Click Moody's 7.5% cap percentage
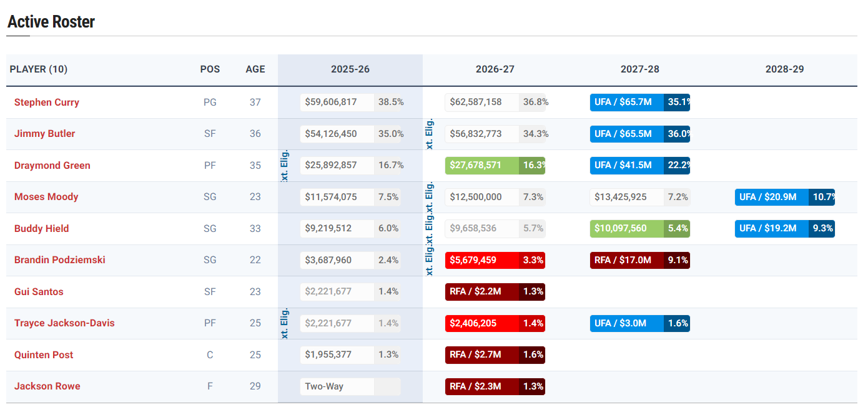The image size is (868, 407). click(x=388, y=197)
